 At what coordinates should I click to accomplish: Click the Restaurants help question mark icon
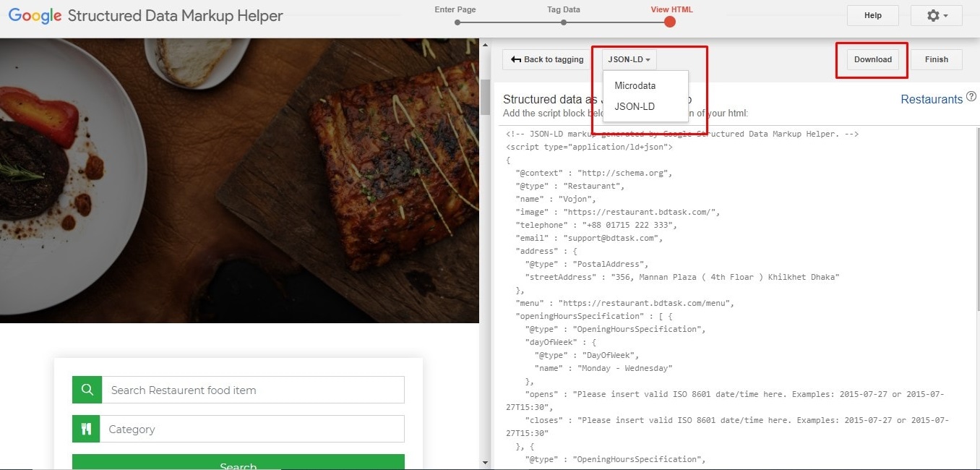tap(971, 97)
